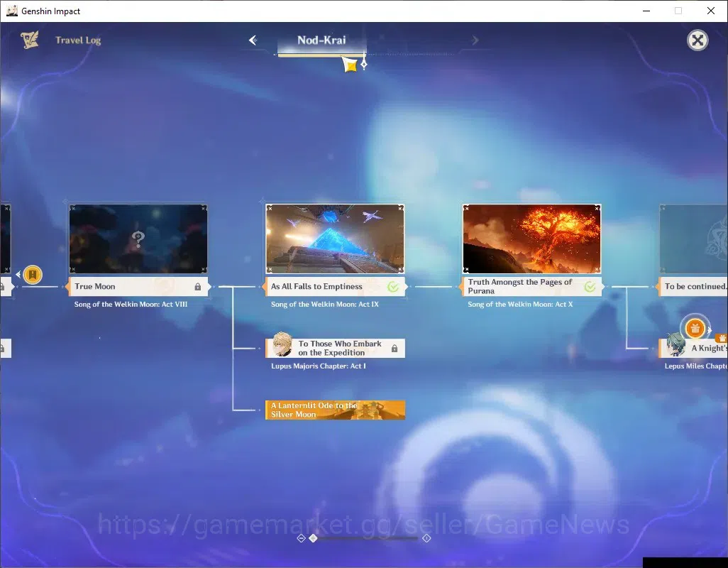Click the right end diamond of scroll bar
Image resolution: width=728 pixels, height=568 pixels.
pyautogui.click(x=426, y=538)
